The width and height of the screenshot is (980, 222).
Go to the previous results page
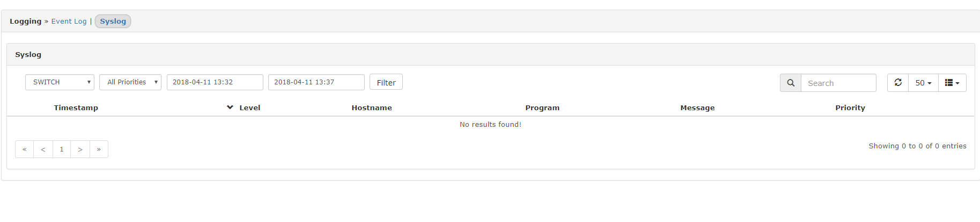(x=43, y=149)
